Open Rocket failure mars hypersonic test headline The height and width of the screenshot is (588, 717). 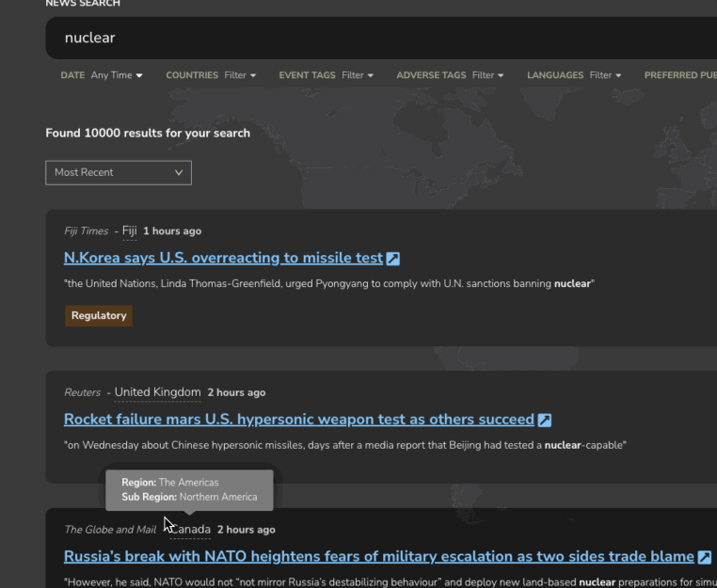tap(298, 420)
